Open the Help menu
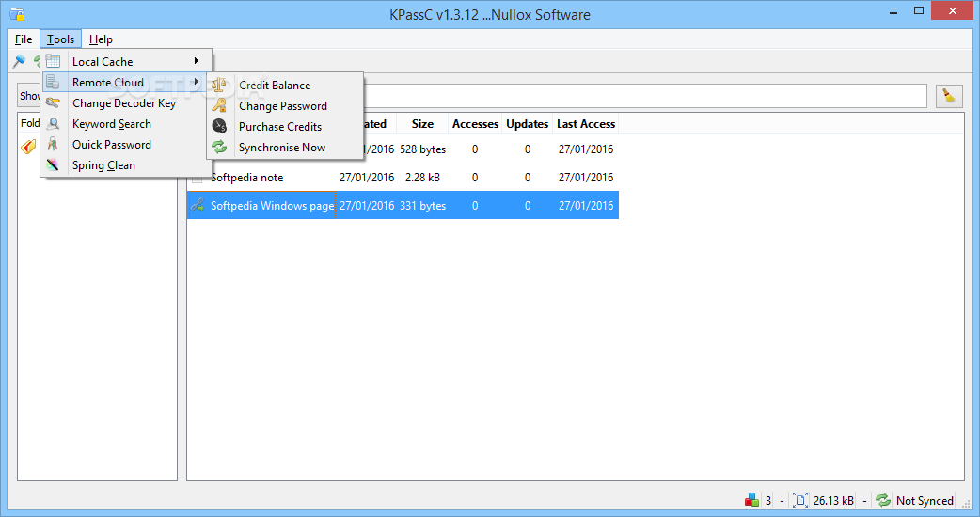 point(101,39)
